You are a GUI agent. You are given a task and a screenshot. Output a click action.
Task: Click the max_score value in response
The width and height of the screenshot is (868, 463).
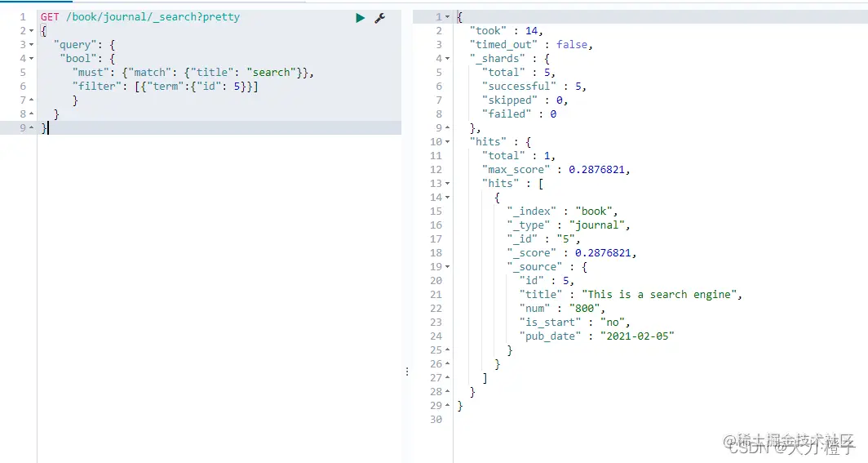coord(599,170)
